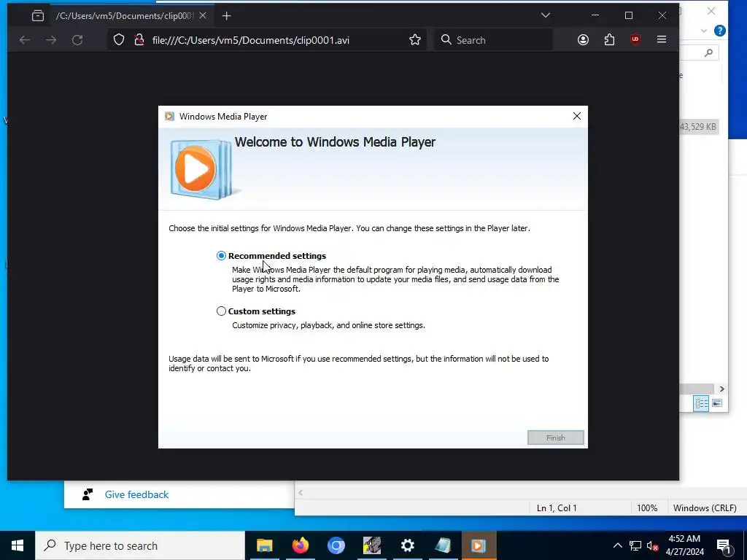The image size is (747, 560).
Task: Click the uBlock Origin extension icon
Action: pos(635,40)
